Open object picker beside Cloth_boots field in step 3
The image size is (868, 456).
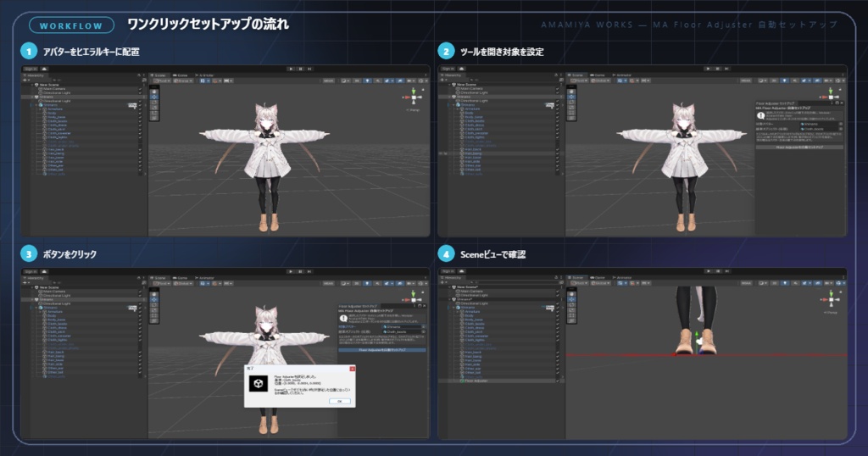click(422, 331)
